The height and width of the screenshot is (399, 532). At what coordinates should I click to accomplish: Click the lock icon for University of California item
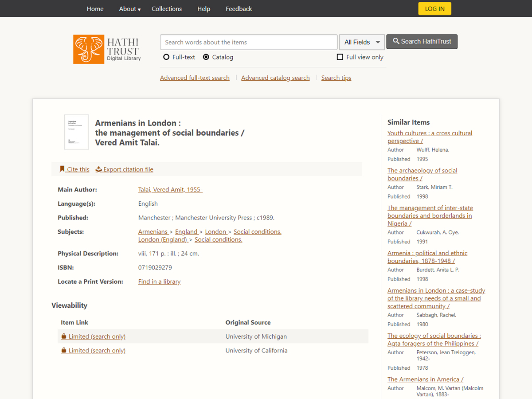(x=64, y=351)
